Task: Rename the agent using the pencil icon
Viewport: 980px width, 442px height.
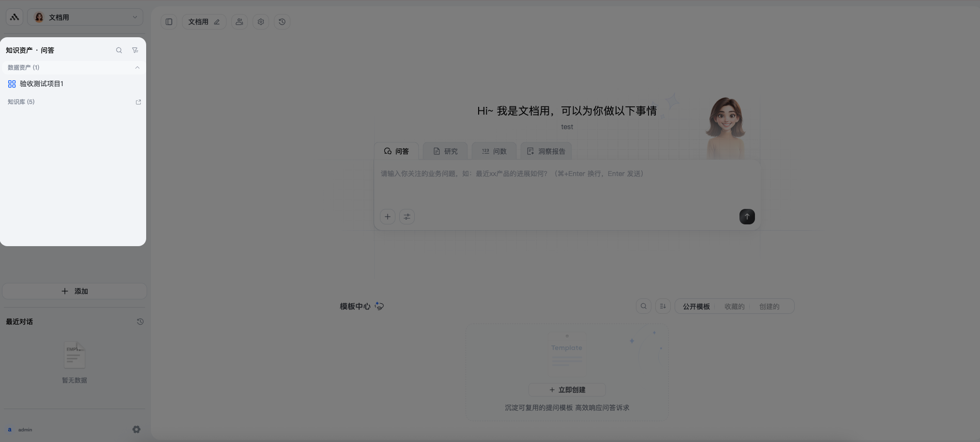Action: click(x=217, y=22)
